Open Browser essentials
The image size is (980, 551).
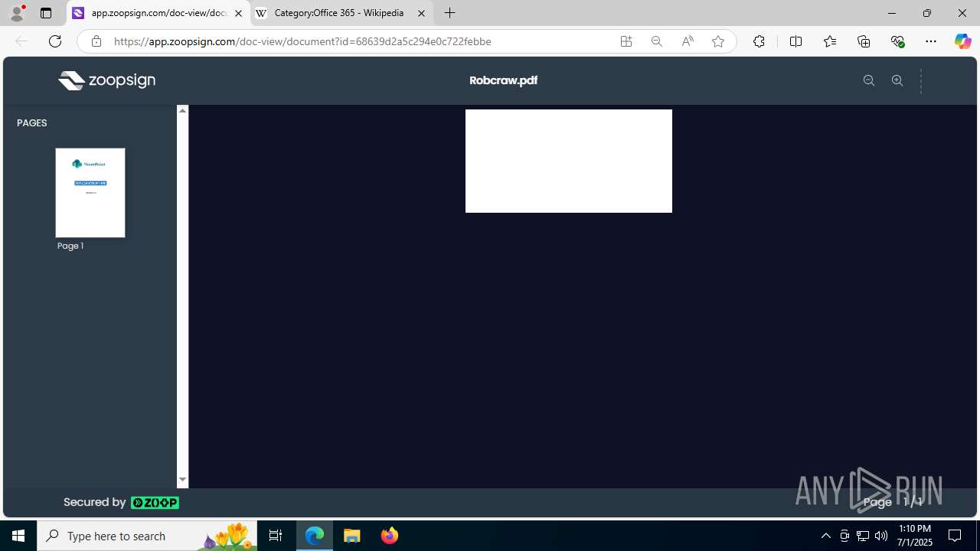[x=897, y=41]
